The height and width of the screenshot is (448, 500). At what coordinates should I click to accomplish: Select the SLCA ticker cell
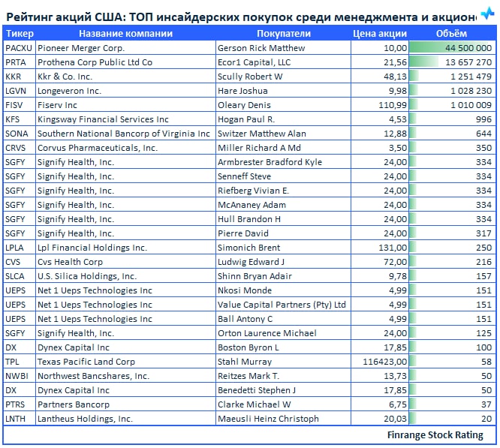coord(19,276)
